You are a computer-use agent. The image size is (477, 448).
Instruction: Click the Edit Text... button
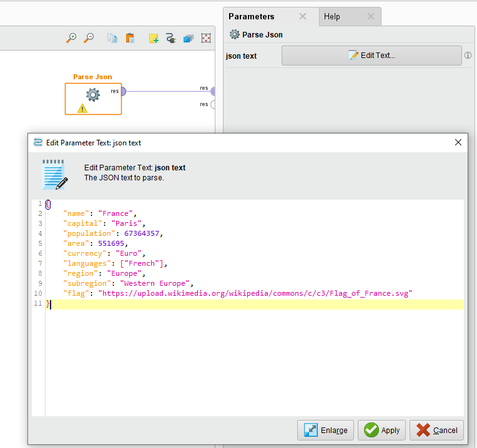tap(371, 56)
